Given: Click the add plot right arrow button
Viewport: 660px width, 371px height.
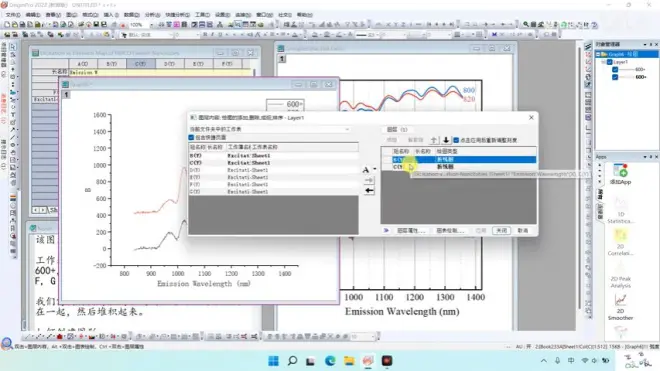Looking at the screenshot, I should 369,180.
